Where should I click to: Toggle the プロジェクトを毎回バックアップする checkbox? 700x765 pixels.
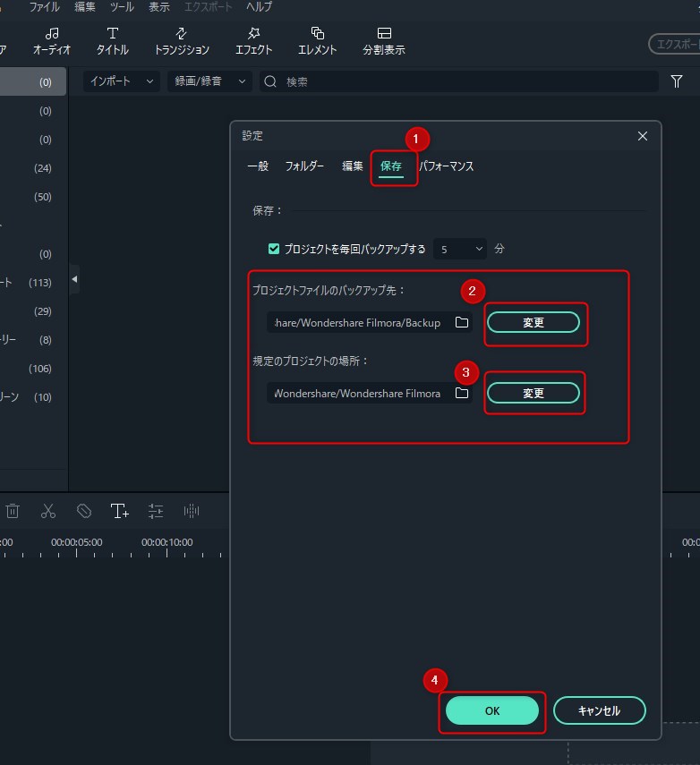pyautogui.click(x=275, y=249)
